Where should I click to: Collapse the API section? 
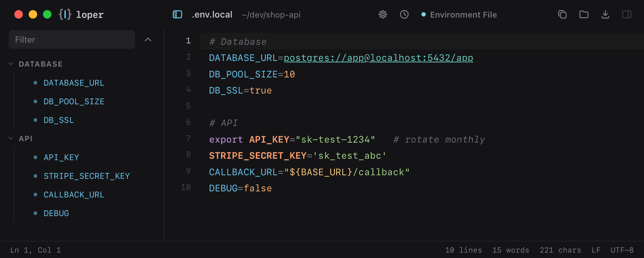[x=11, y=138]
